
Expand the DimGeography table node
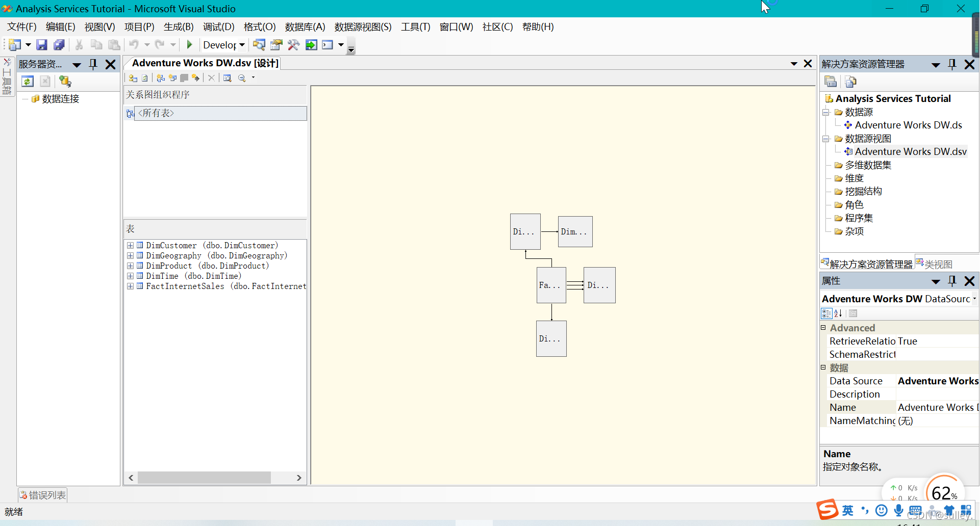130,256
